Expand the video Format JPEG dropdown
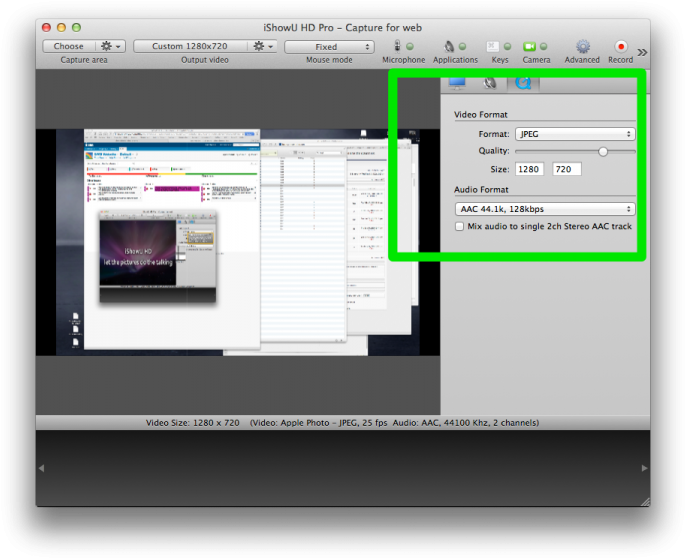The height and width of the screenshot is (558, 685). pos(574,134)
